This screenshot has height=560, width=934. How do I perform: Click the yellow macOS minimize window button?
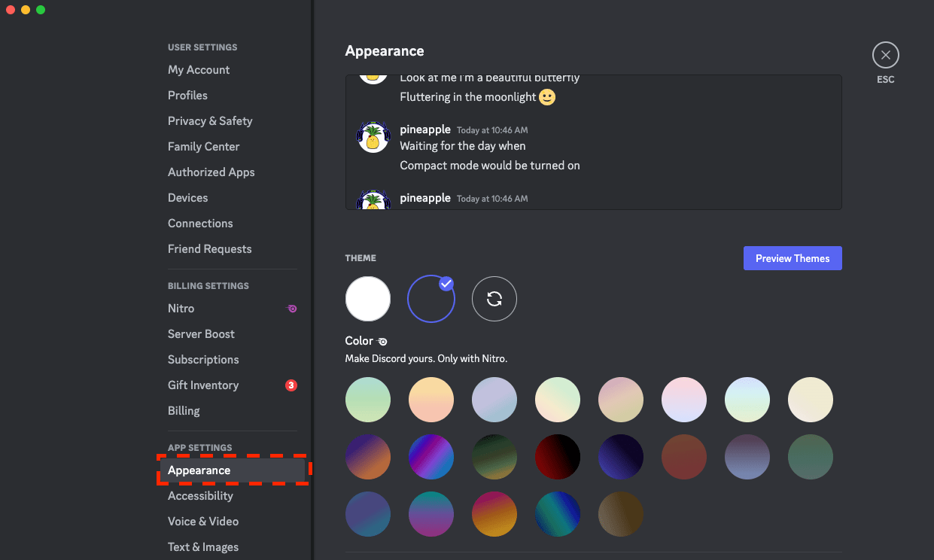click(x=26, y=10)
